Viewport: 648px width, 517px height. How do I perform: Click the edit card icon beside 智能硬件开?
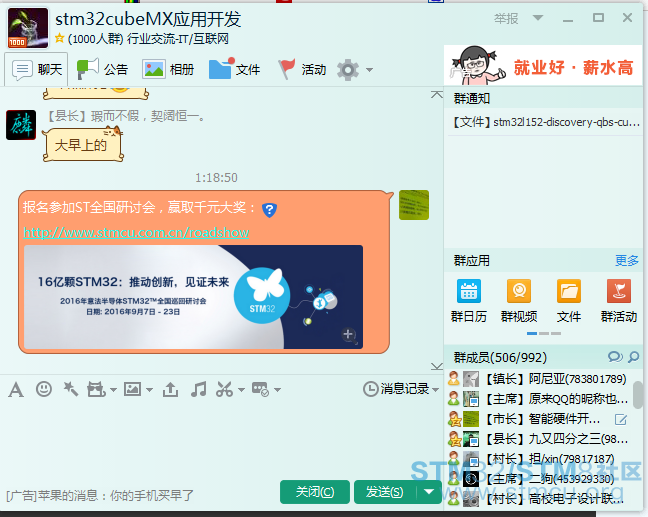coord(621,419)
